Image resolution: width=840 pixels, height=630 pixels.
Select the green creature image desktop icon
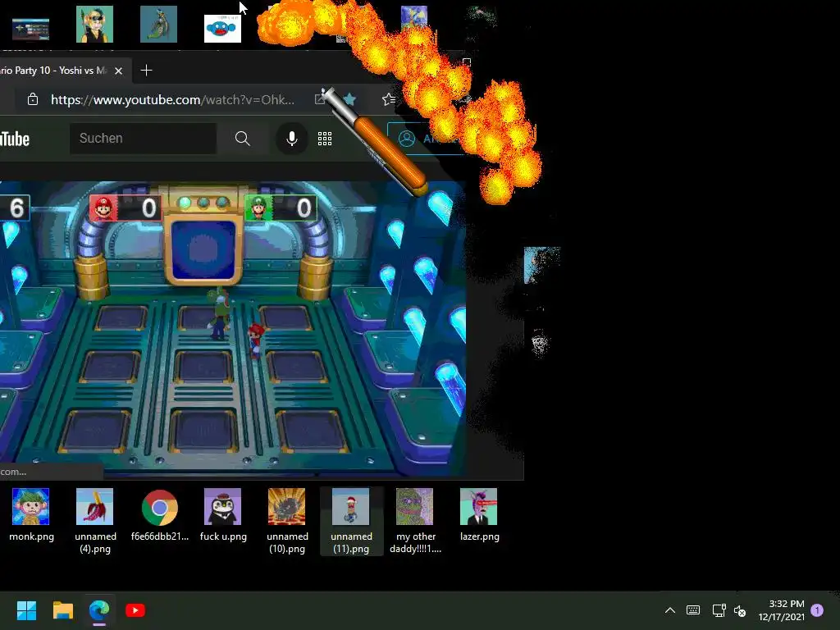click(x=158, y=24)
